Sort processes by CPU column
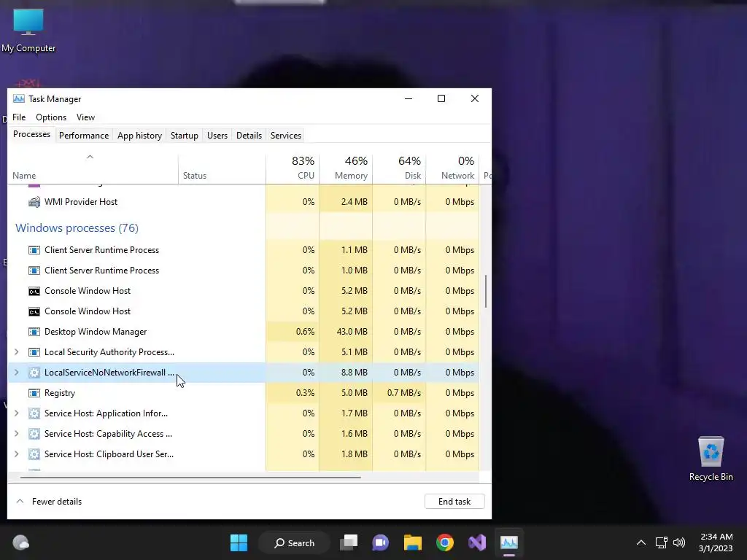 click(x=293, y=169)
